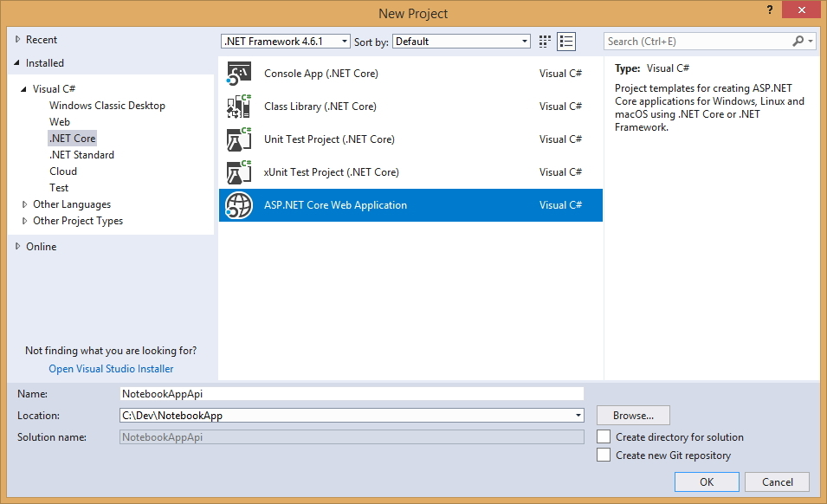The image size is (827, 504).
Task: Click the Name field containing NotebookAppApi
Action: [352, 394]
